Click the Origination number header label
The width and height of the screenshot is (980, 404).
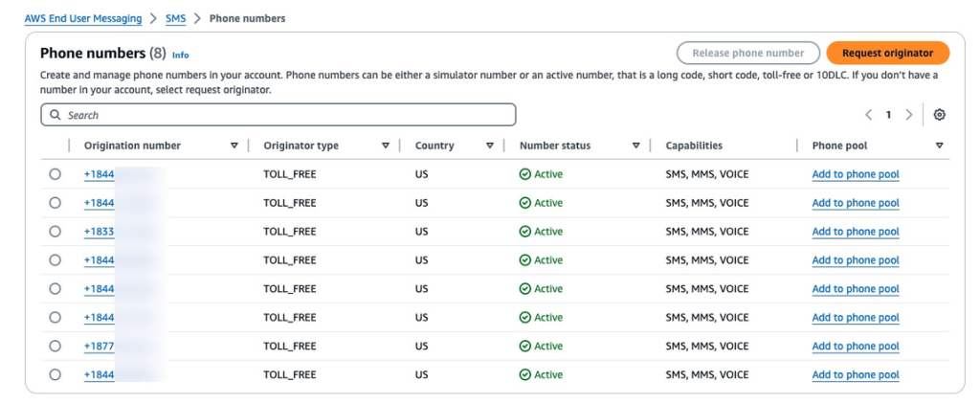(x=132, y=146)
